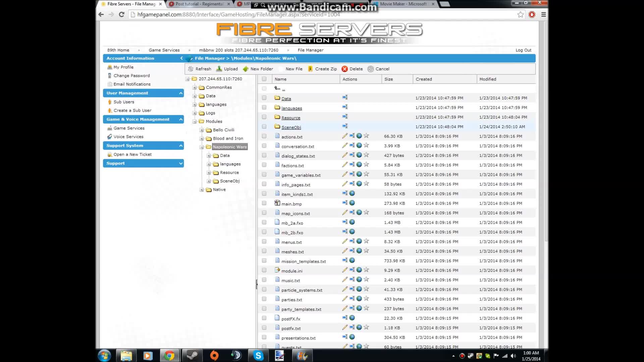Image resolution: width=644 pixels, height=362 pixels.
Task: Click edit pencil icon for actions.txt
Action: tap(344, 136)
